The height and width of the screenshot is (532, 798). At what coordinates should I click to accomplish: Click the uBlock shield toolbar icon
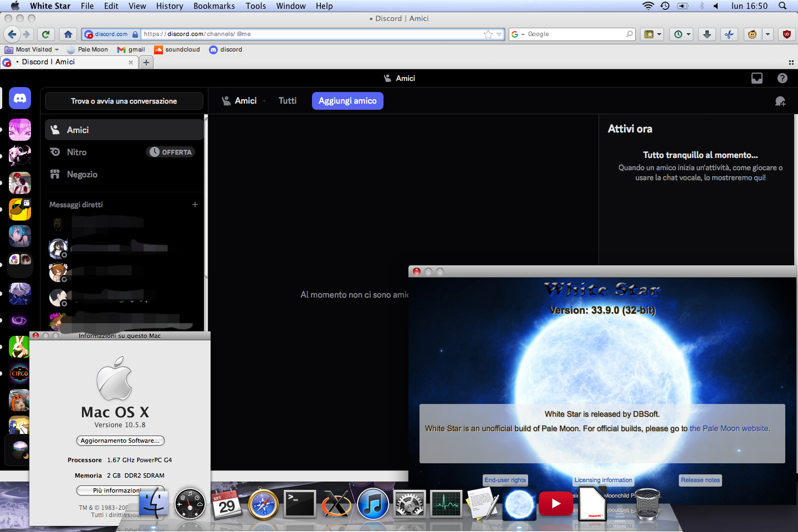tap(786, 34)
